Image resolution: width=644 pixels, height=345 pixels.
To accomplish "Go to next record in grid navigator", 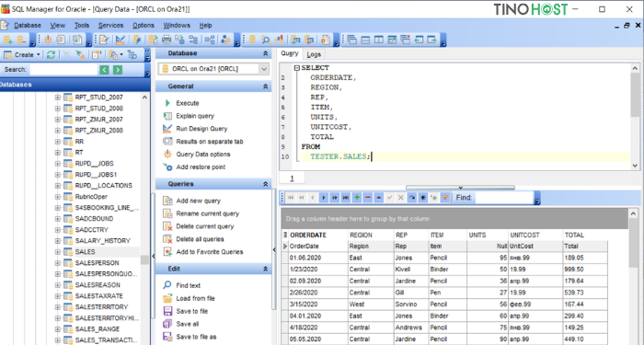I will [x=324, y=198].
